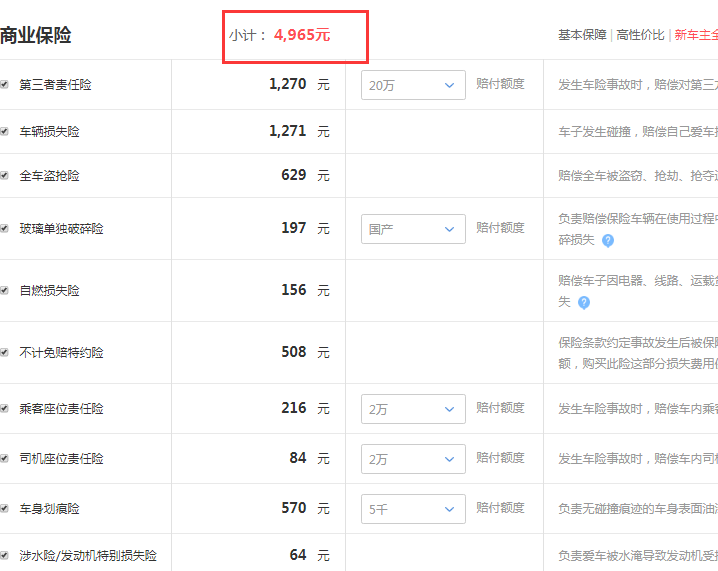The image size is (718, 571).
Task: Select the red 新车主 plan tab
Action: [x=696, y=35]
